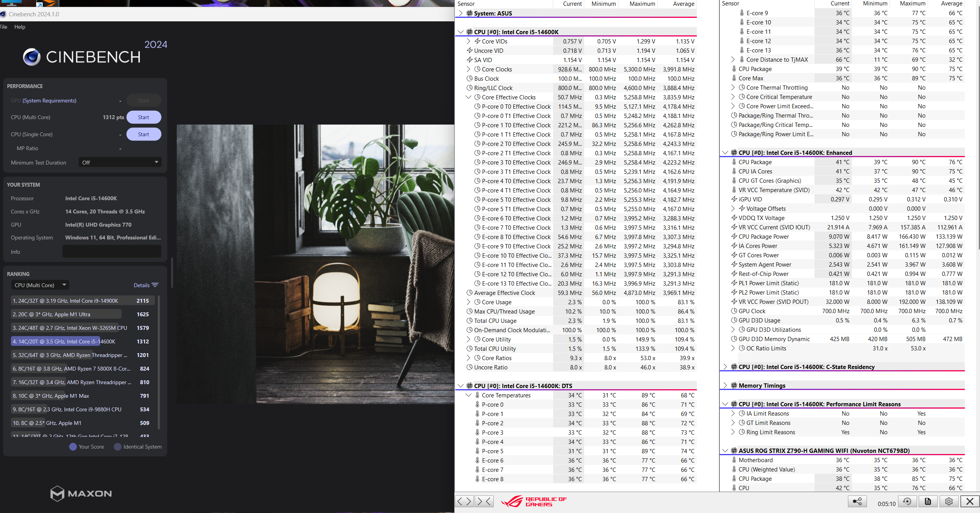The width and height of the screenshot is (980, 513).
Task: Click the Identical System legend color dot
Action: (118, 447)
